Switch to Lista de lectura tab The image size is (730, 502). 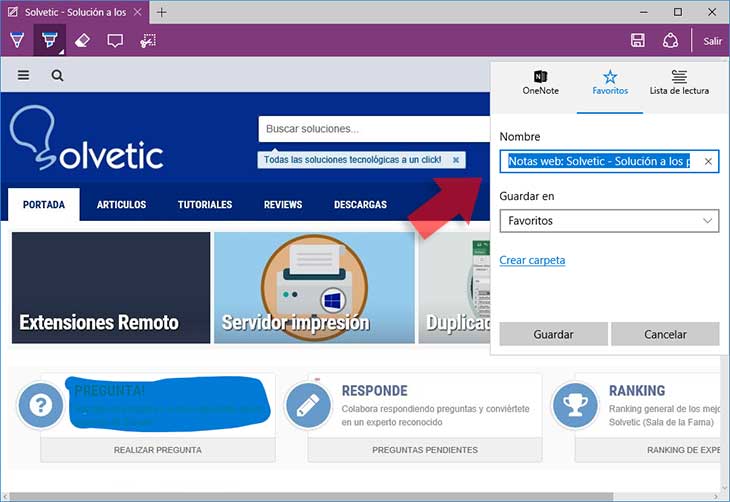[x=679, y=83]
